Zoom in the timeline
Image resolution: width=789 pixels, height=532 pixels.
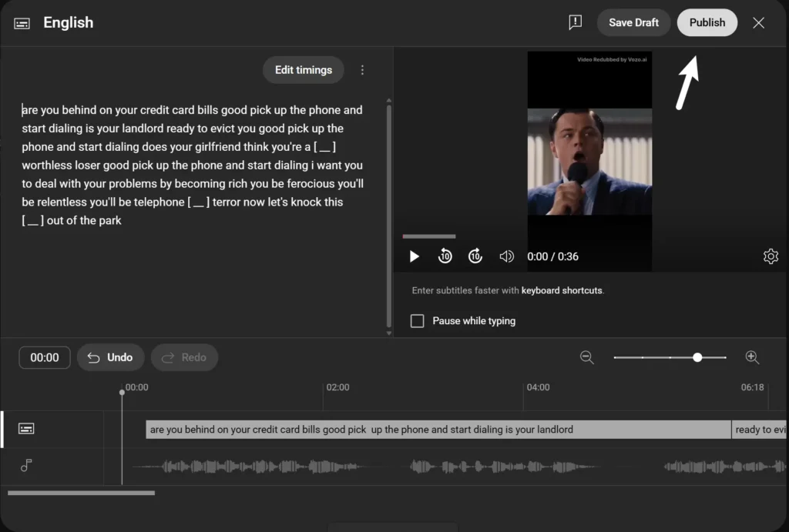tap(752, 357)
